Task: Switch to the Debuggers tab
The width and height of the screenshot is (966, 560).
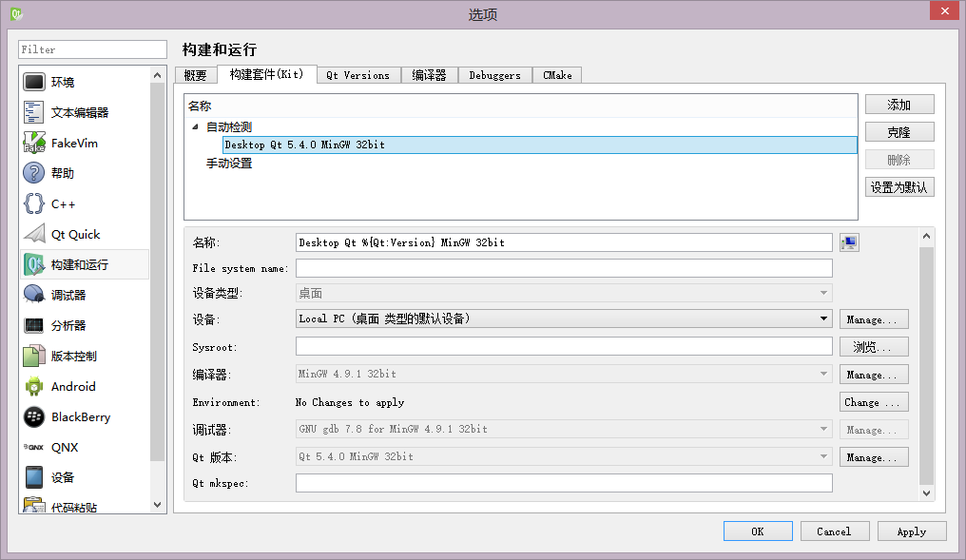Action: click(x=494, y=75)
